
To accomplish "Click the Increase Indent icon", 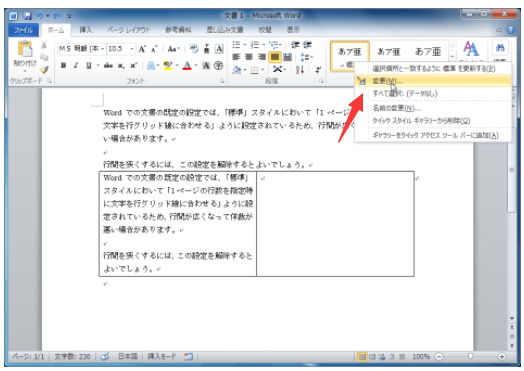I will click(307, 45).
